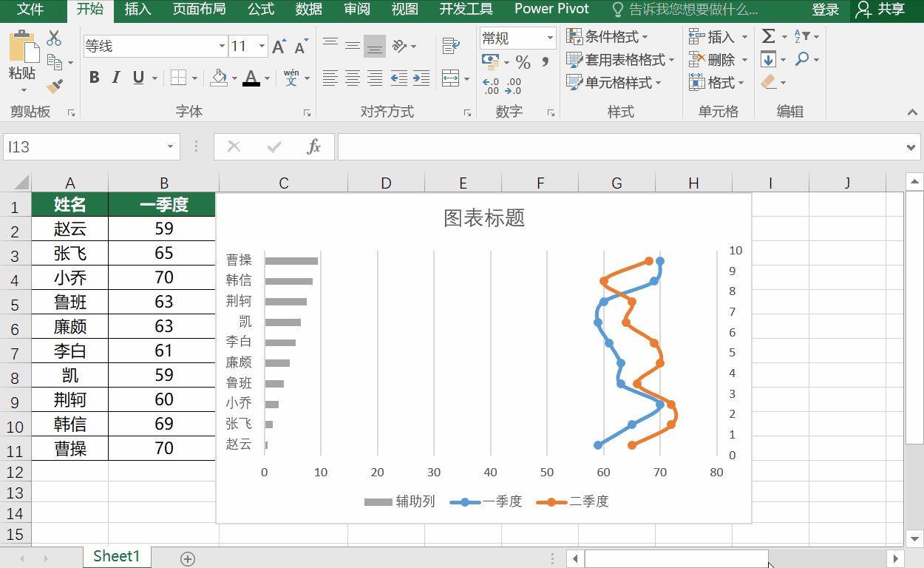924x568 pixels.
Task: Select the Format Painter brush
Action: pyautogui.click(x=54, y=87)
